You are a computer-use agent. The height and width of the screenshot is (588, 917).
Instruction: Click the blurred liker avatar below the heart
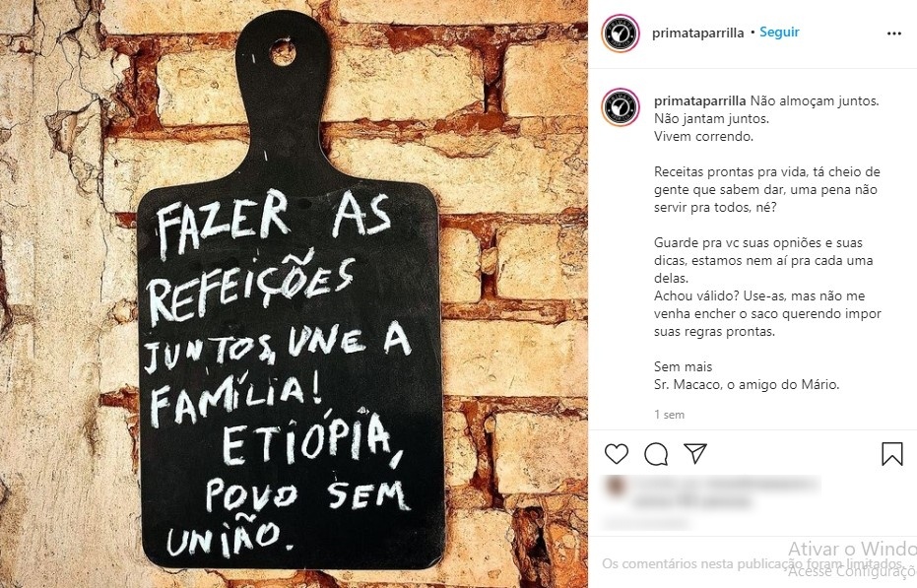click(x=615, y=486)
